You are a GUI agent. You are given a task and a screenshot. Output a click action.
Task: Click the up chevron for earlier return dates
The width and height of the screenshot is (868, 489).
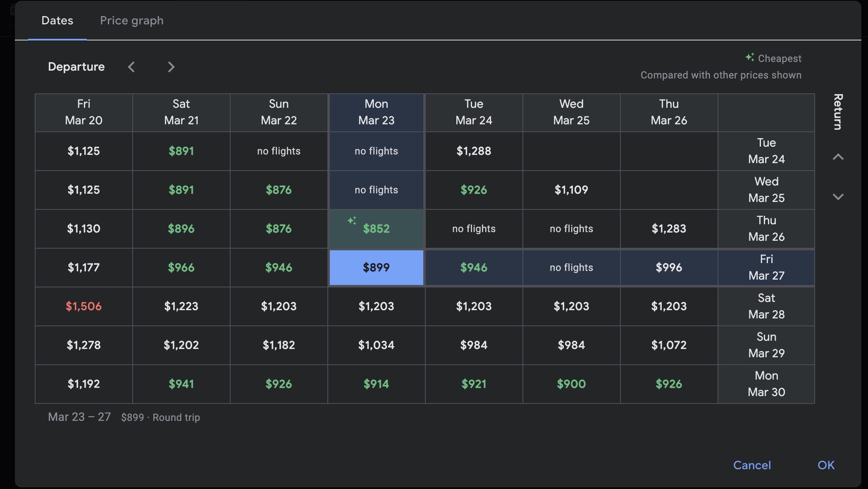tap(838, 157)
